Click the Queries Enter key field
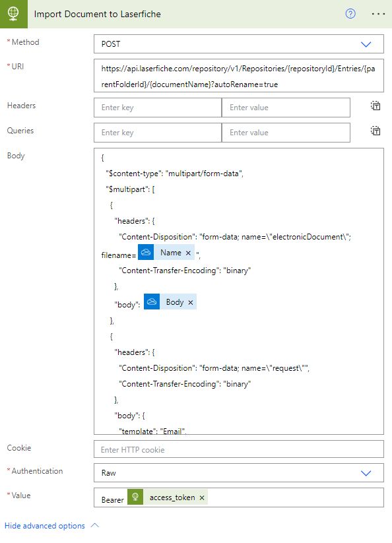Screen dimensions: 392x543 point(158,133)
